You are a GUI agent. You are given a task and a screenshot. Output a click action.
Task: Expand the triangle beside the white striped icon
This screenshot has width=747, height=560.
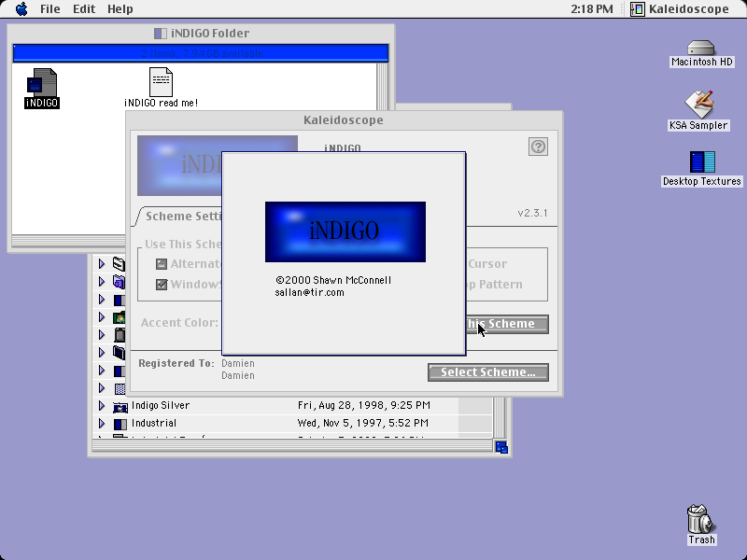(x=102, y=264)
